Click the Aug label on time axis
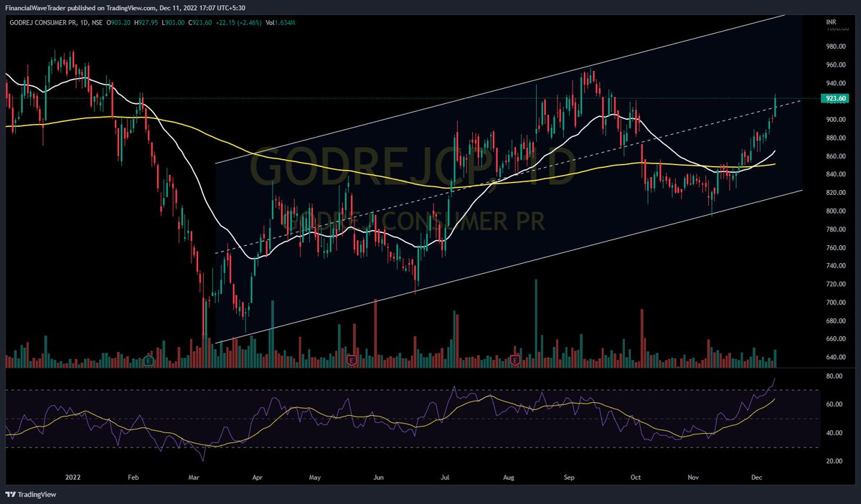Viewport: 861px width, 504px height. [x=509, y=476]
